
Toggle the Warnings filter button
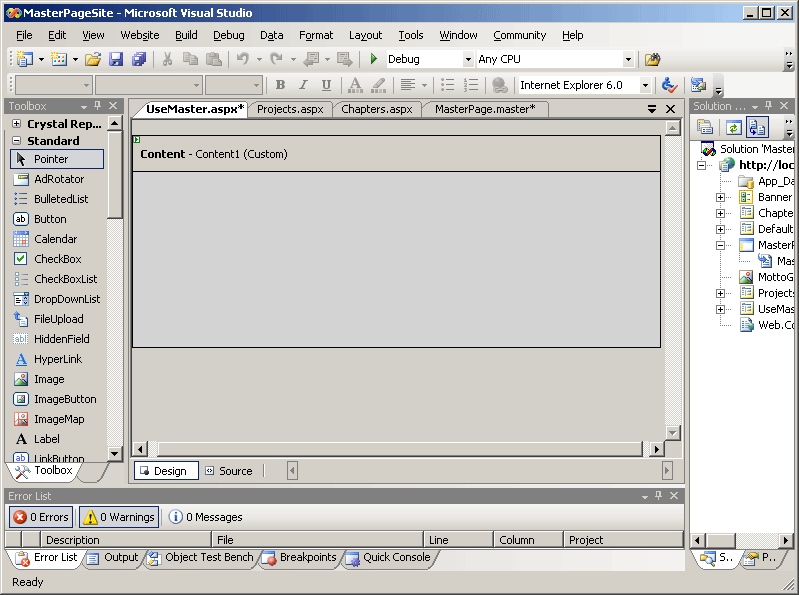pyautogui.click(x=118, y=517)
